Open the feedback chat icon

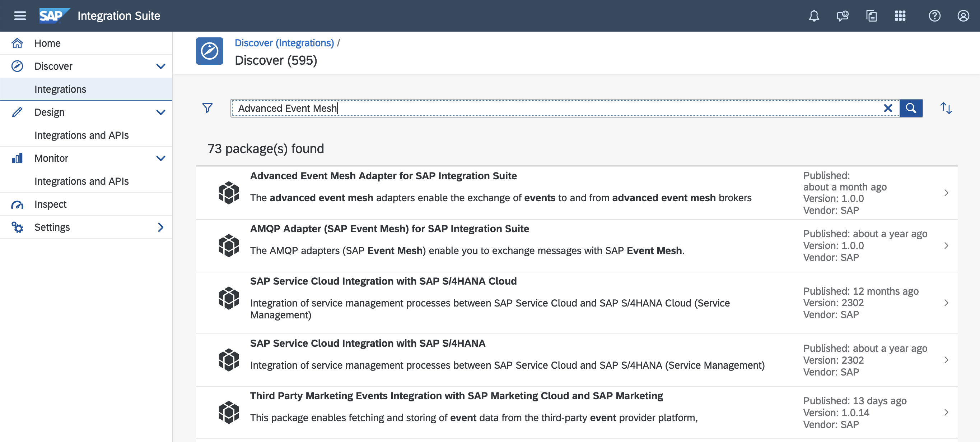(842, 15)
